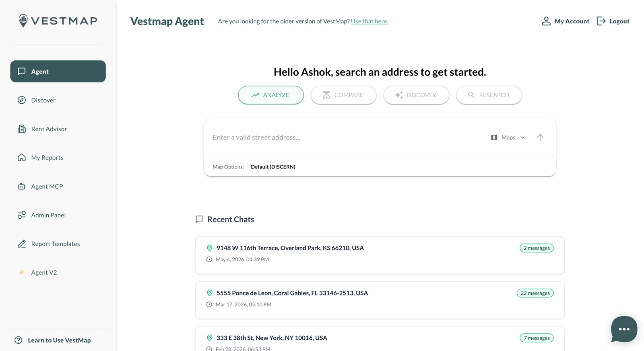Click the '22 messages' badge
This screenshot has width=644, height=351.
[x=535, y=293]
